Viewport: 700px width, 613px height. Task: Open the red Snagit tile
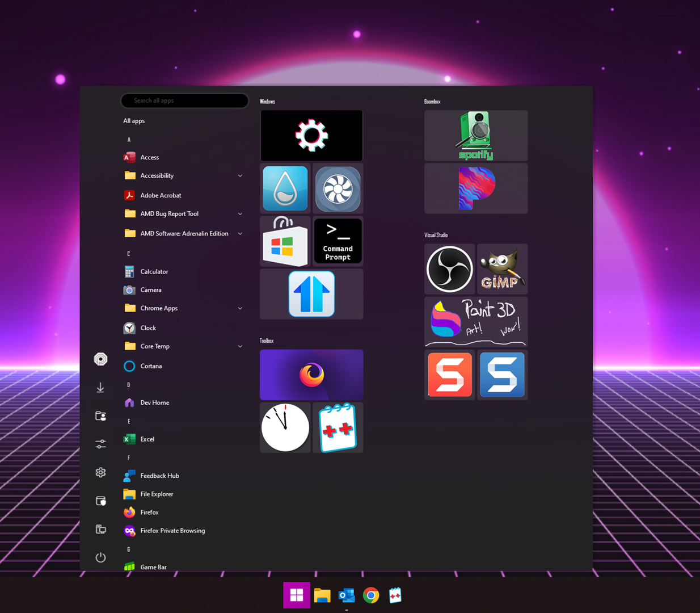(x=450, y=375)
